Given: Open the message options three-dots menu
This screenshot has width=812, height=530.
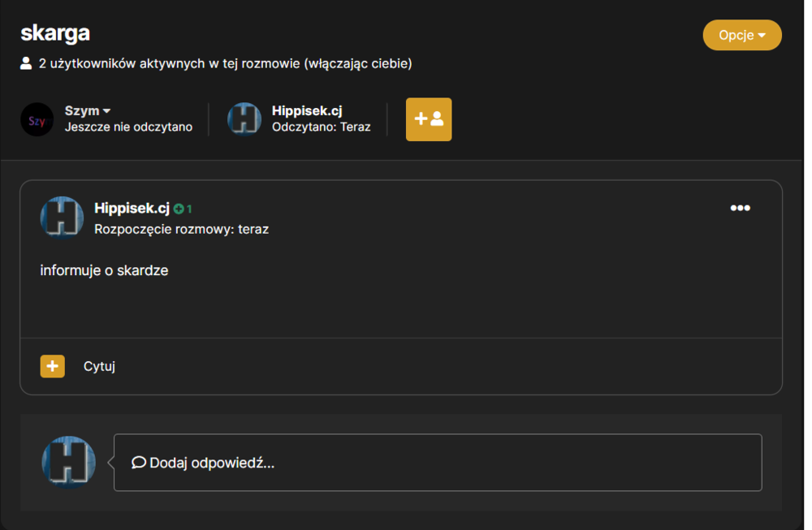Looking at the screenshot, I should point(740,208).
